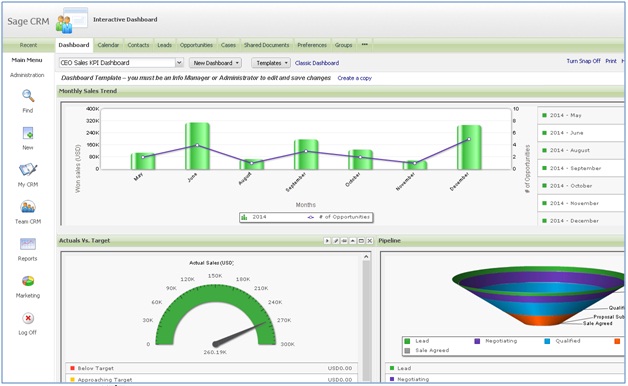Select 2014 - October legend entry
The width and height of the screenshot is (628, 386).
click(x=580, y=186)
